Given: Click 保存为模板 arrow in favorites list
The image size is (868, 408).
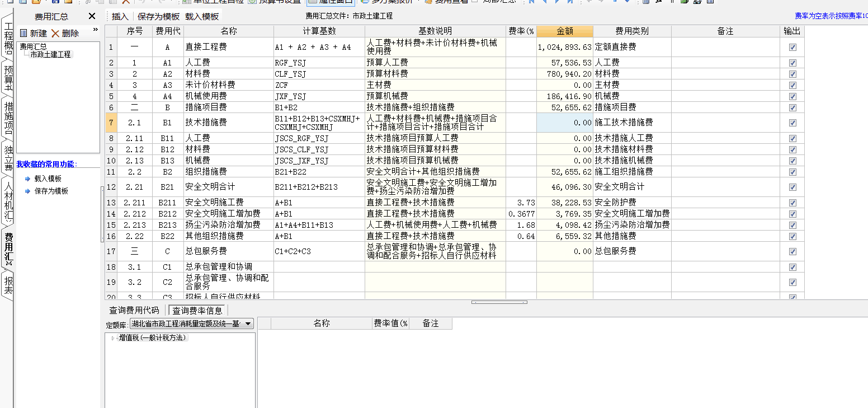Looking at the screenshot, I should 28,191.
